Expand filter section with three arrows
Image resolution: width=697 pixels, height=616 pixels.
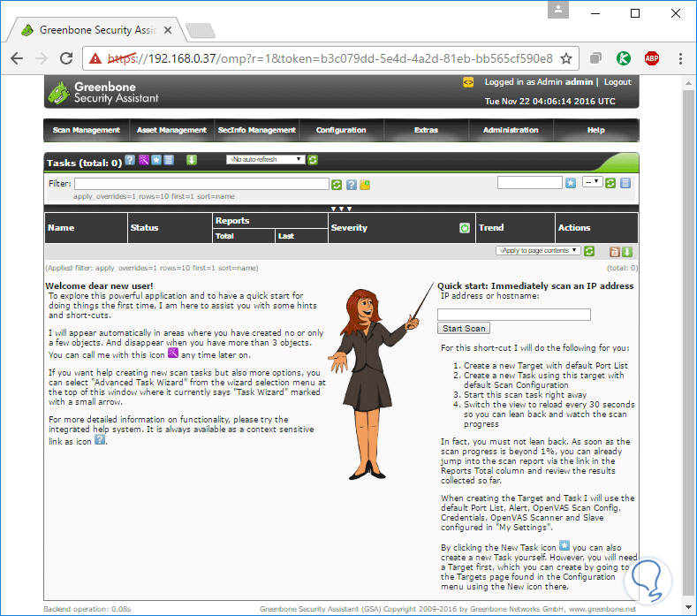click(x=341, y=209)
